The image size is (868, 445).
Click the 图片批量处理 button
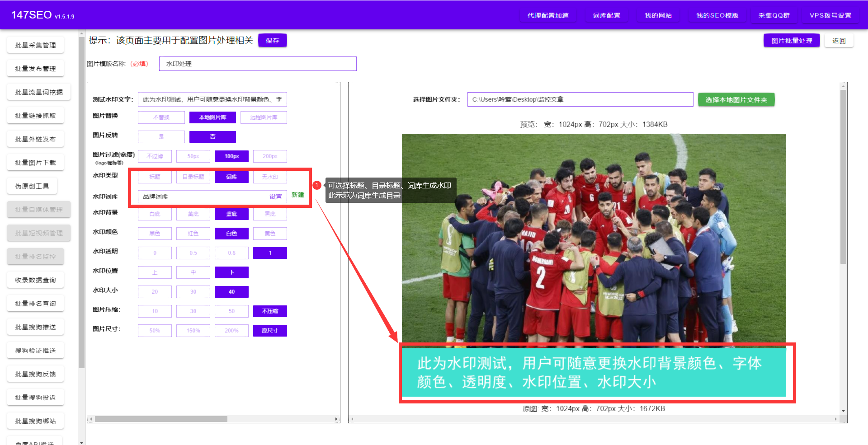tap(792, 41)
